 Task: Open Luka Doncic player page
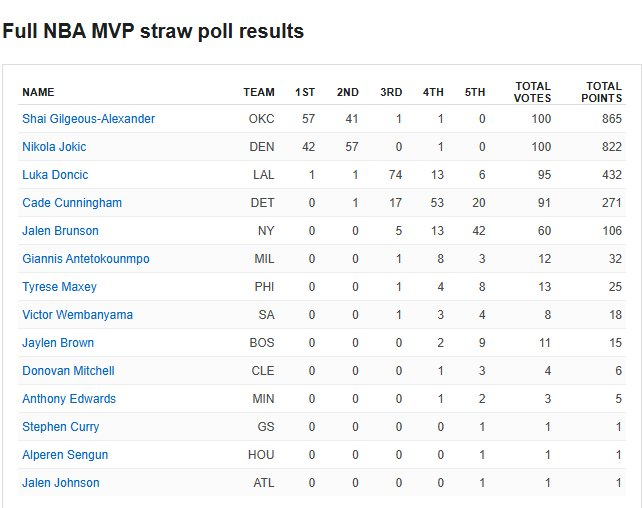(55, 175)
